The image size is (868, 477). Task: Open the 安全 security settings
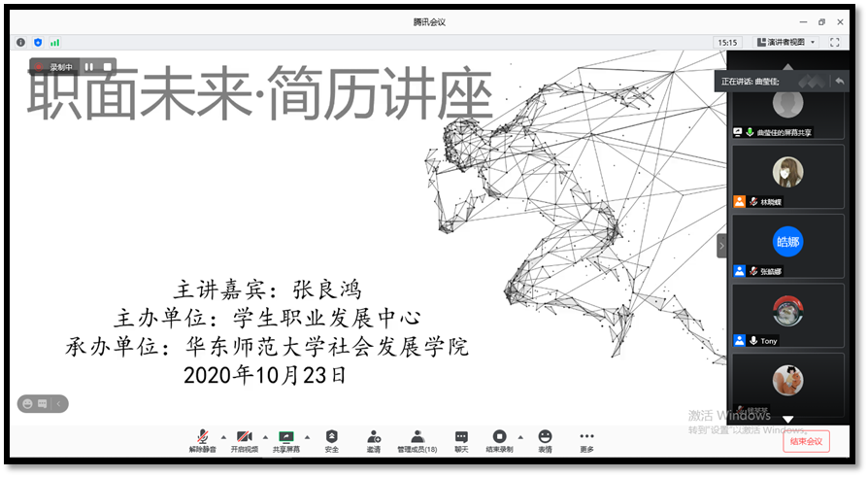coord(332,437)
